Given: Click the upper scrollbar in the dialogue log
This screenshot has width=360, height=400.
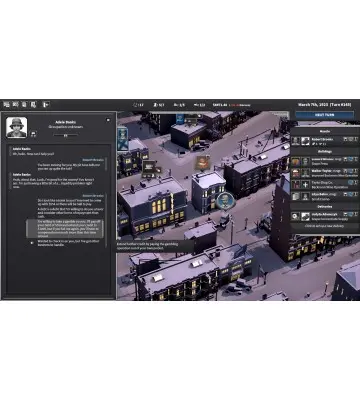Looking at the screenshot, I should tap(106, 164).
